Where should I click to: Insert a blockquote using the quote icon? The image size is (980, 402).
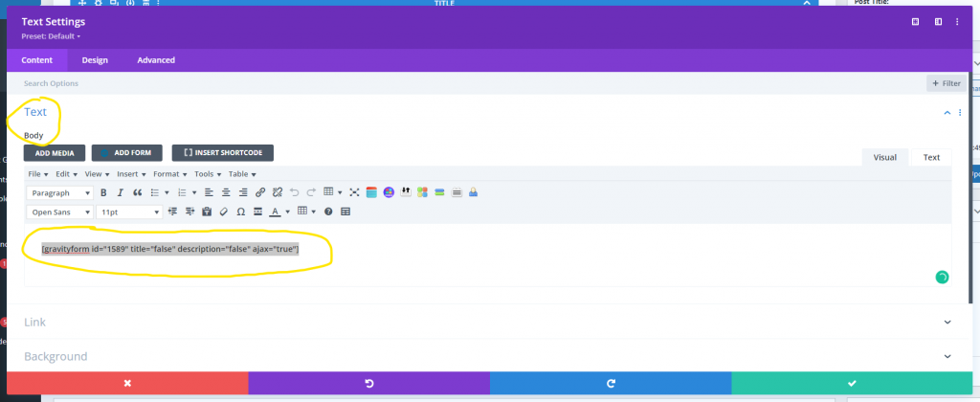[x=138, y=193]
